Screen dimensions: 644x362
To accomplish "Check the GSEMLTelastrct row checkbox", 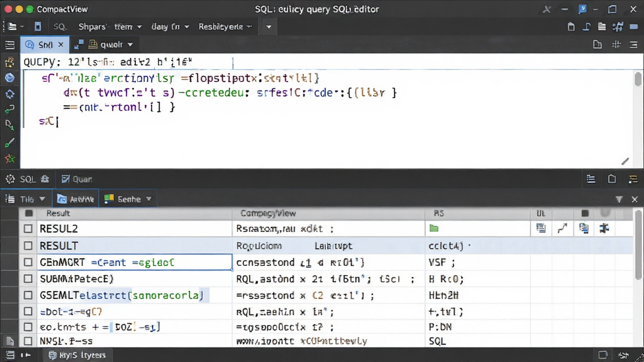I will [28, 295].
